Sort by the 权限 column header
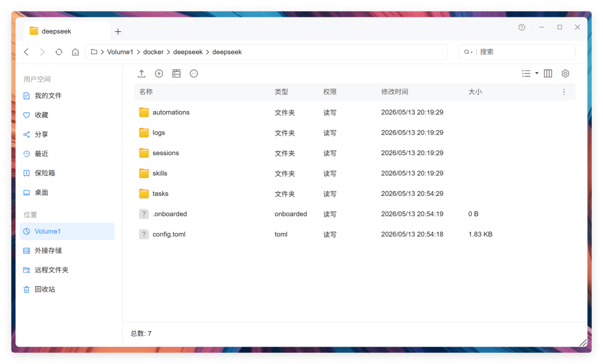Viewport: 603px width, 364px height. [x=329, y=92]
